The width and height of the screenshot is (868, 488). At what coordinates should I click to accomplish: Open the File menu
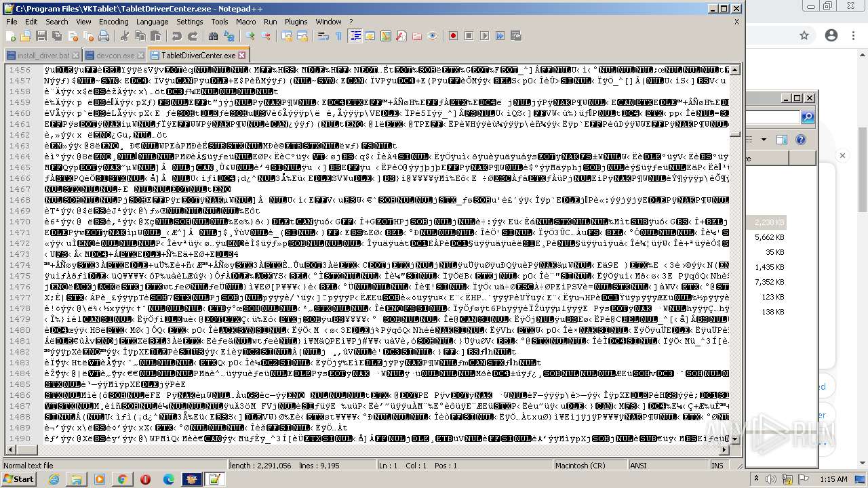pyautogui.click(x=12, y=22)
